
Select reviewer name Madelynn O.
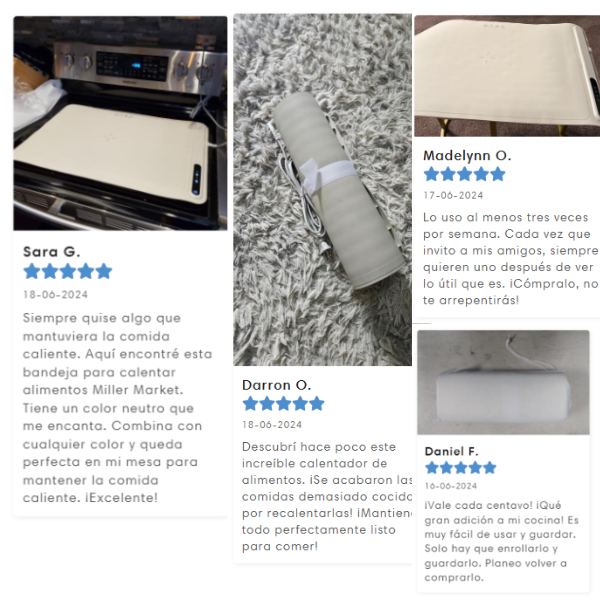click(x=467, y=156)
